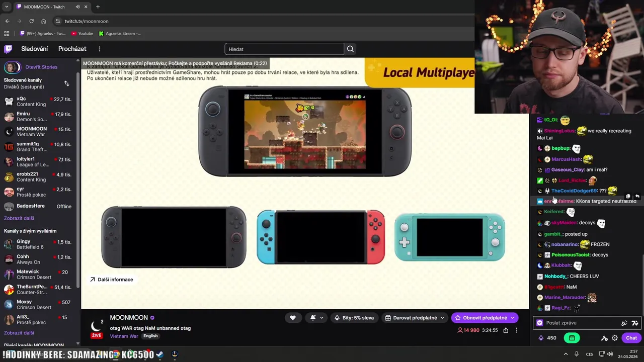Mute the MOONMOON tab audio
Image resolution: width=644 pixels, height=362 pixels.
coord(77,7)
